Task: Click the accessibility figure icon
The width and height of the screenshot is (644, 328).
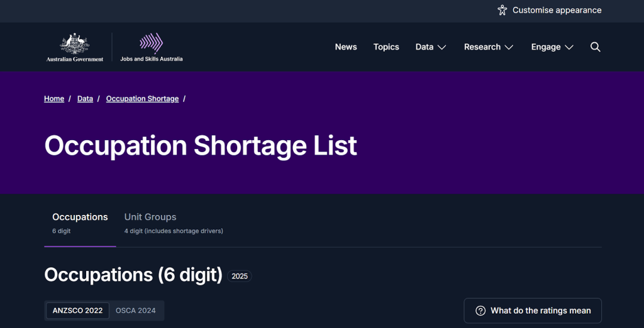Action: pos(502,10)
